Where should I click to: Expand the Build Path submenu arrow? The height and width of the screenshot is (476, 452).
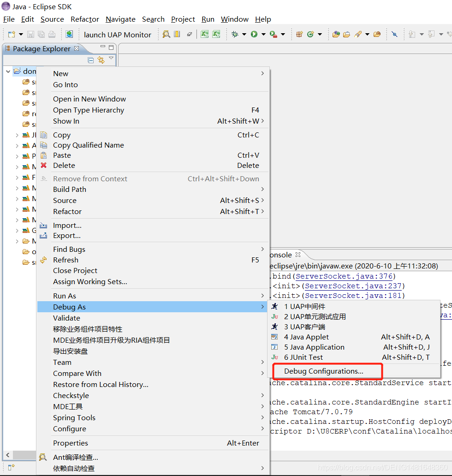point(262,189)
